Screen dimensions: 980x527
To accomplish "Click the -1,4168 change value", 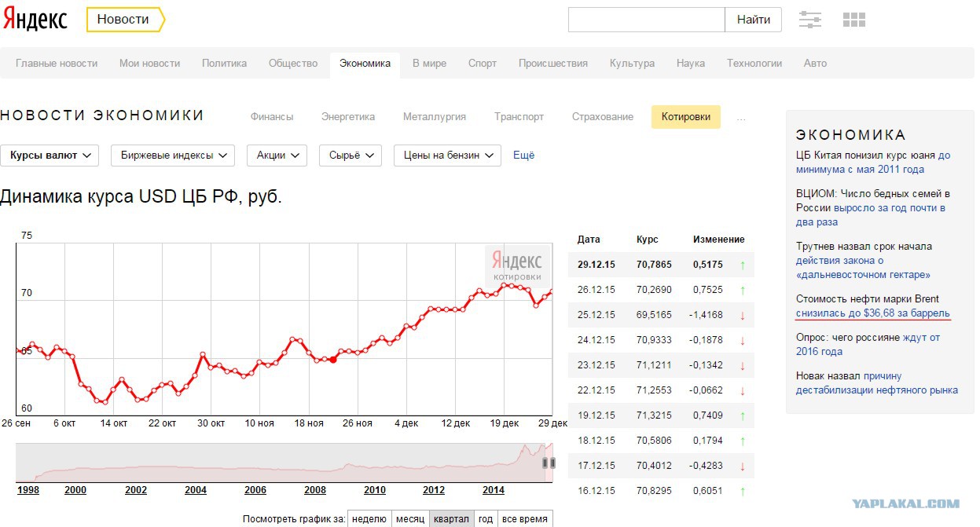I will [706, 315].
